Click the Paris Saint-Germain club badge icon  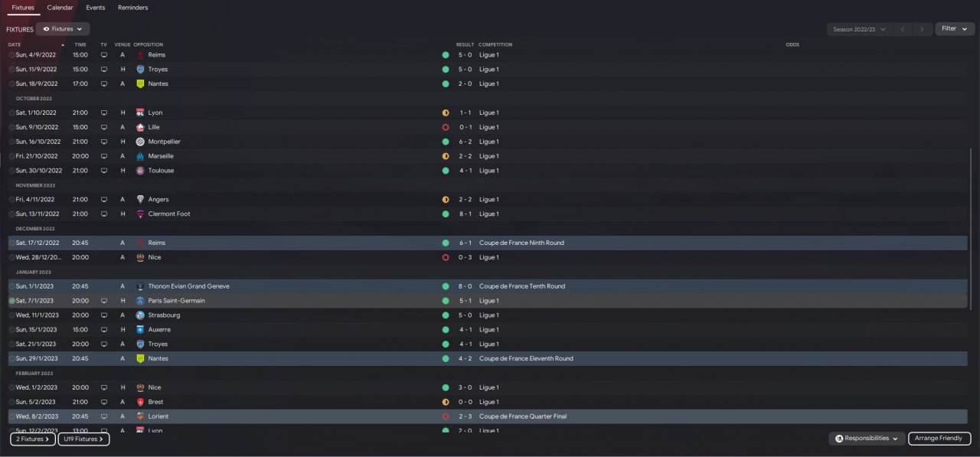pos(140,301)
